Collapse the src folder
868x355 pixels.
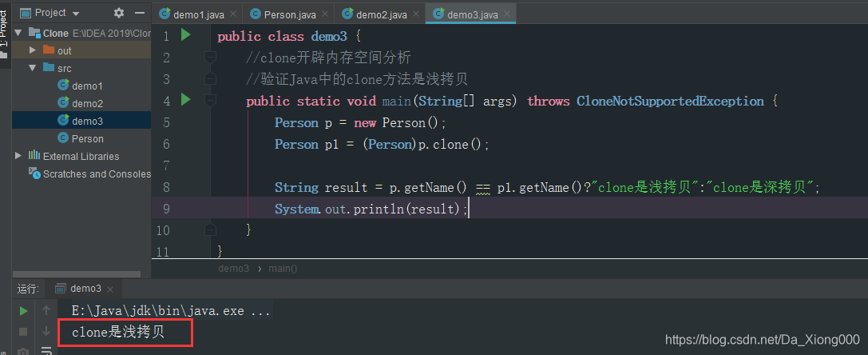point(32,68)
